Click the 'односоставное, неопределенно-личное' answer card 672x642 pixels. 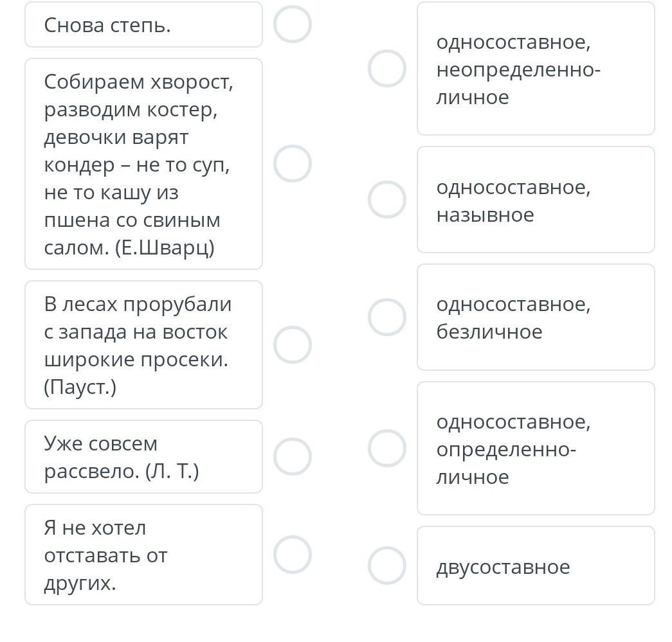[x=536, y=69]
